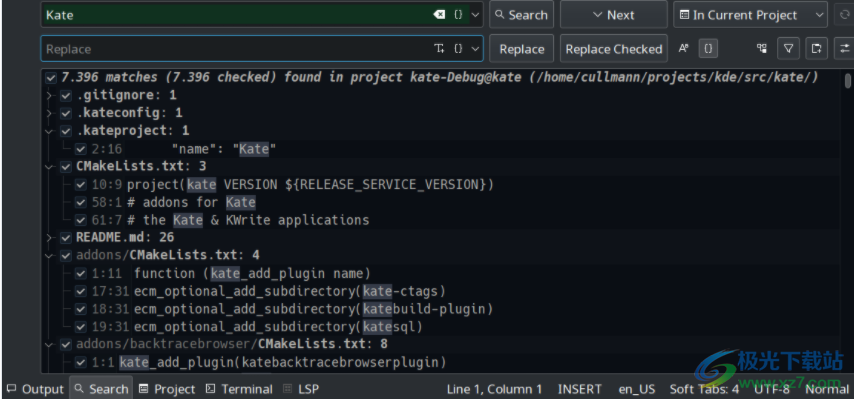
Task: Collapse the .kateproject result node
Action: coord(50,131)
